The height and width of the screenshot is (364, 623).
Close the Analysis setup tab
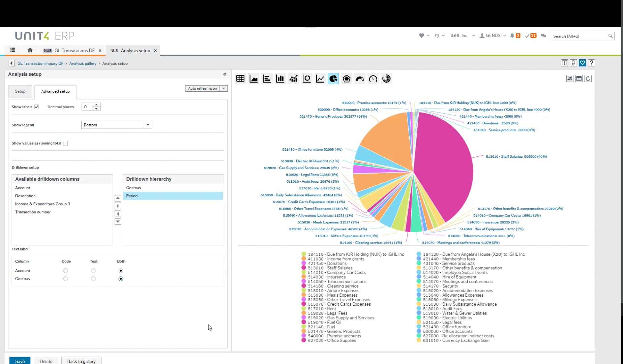pos(155,51)
